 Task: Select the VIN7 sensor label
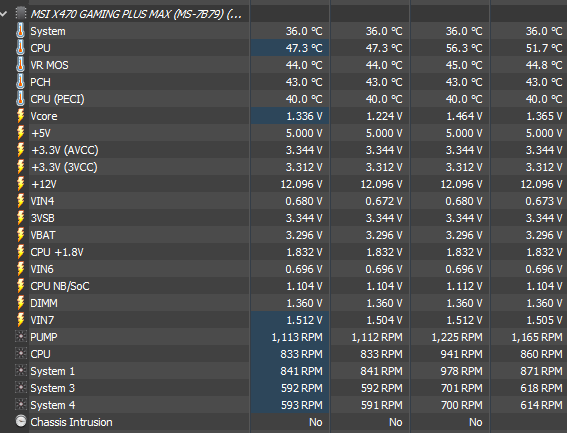coord(42,320)
